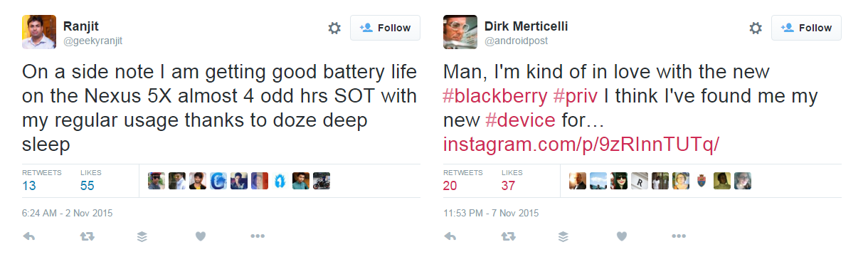Reply to Dirk Merticelli's tweet
This screenshot has width=868, height=257.
click(x=450, y=236)
